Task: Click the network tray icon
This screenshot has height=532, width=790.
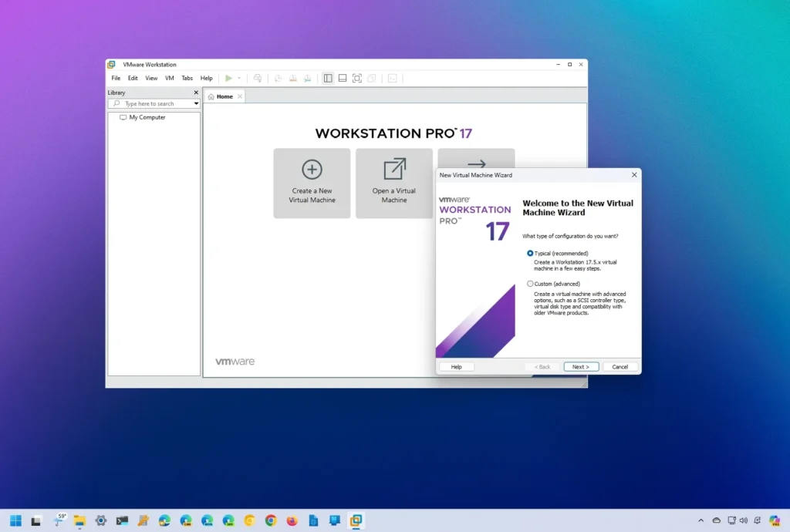Action: [x=731, y=520]
